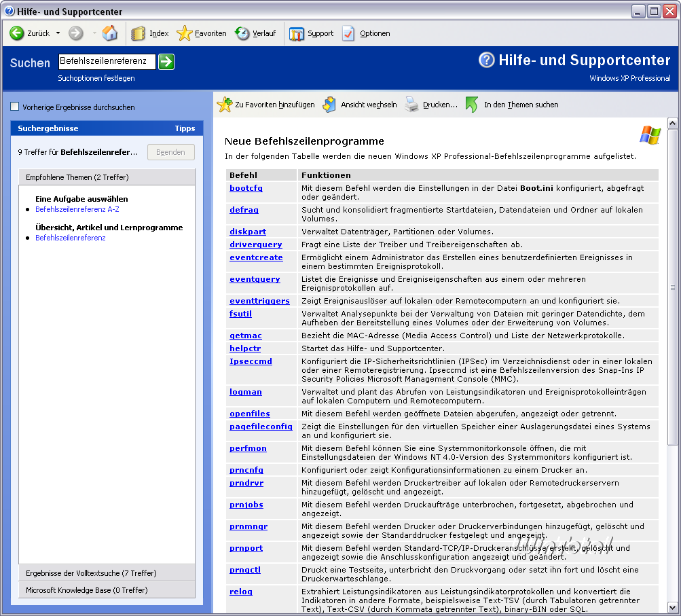Click into the Suchen search field
This screenshot has width=681, height=616.
click(107, 61)
